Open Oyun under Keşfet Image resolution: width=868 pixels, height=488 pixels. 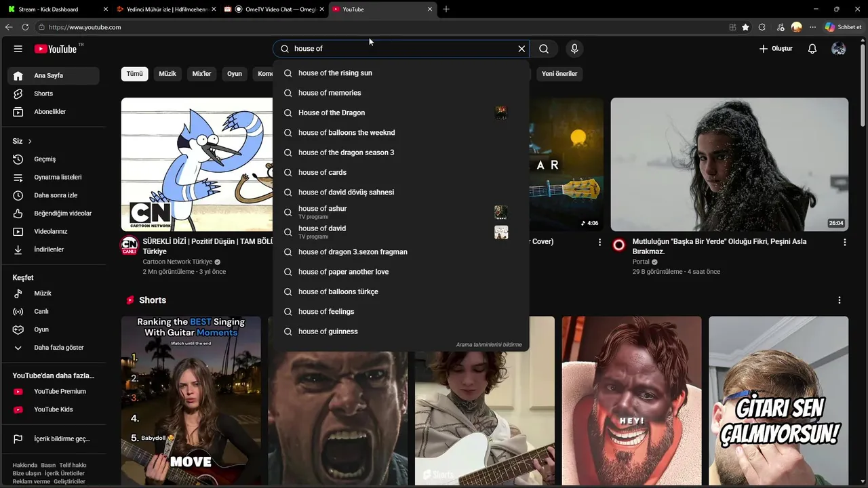[54, 329]
